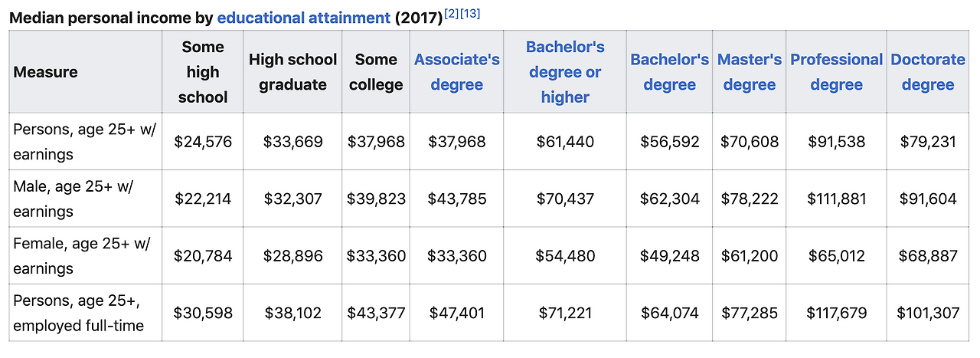Screen dimensions: 980x358
Task: Open the educational attainment link
Action: click(303, 18)
